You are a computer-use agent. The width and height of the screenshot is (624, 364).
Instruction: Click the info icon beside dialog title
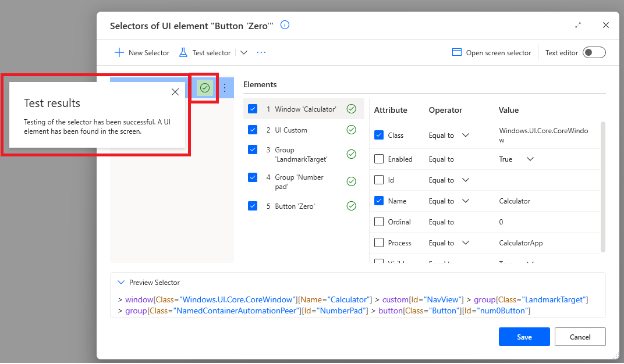(285, 25)
